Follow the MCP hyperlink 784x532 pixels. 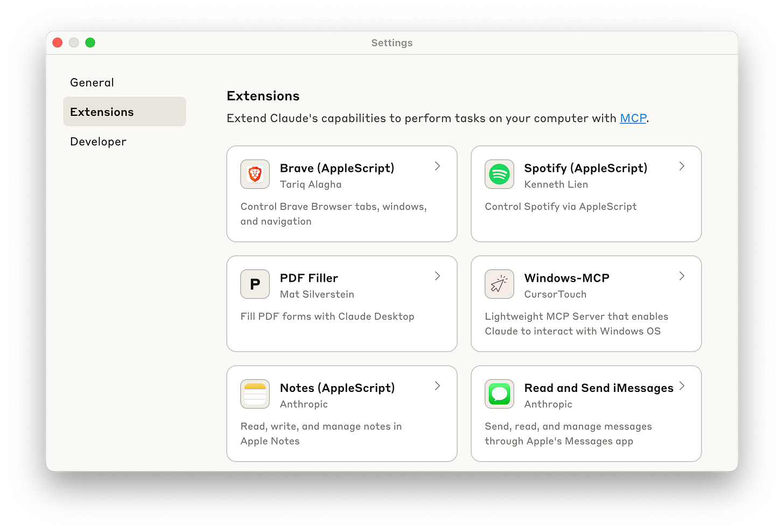[633, 118]
